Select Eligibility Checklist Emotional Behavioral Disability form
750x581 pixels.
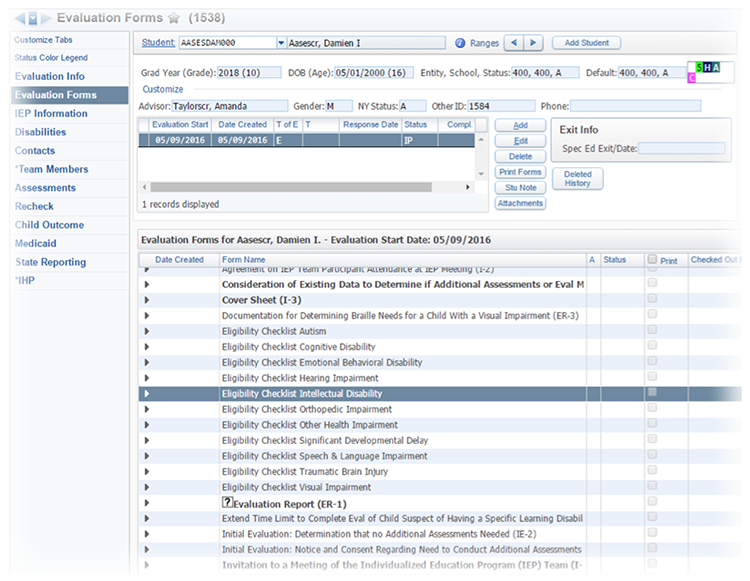pos(322,362)
